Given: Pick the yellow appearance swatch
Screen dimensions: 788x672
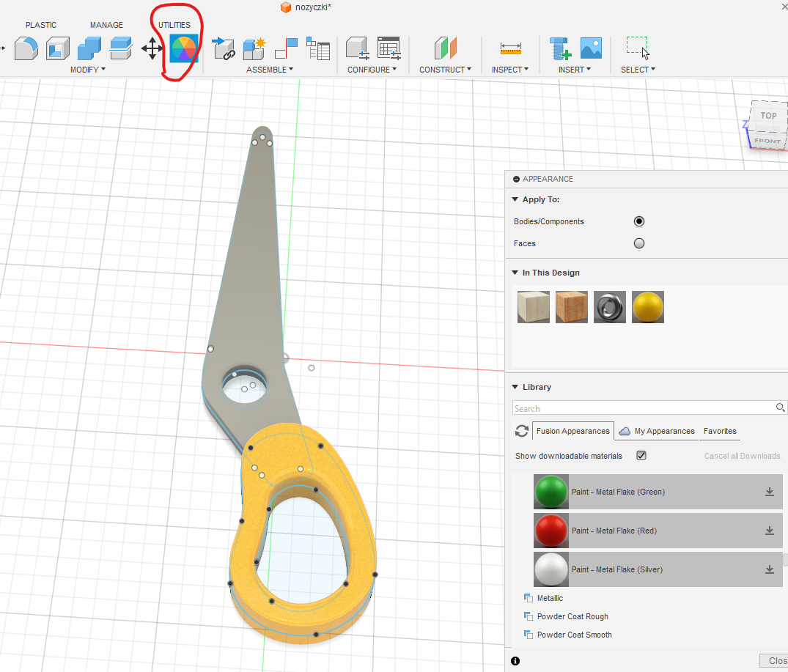Looking at the screenshot, I should [647, 307].
